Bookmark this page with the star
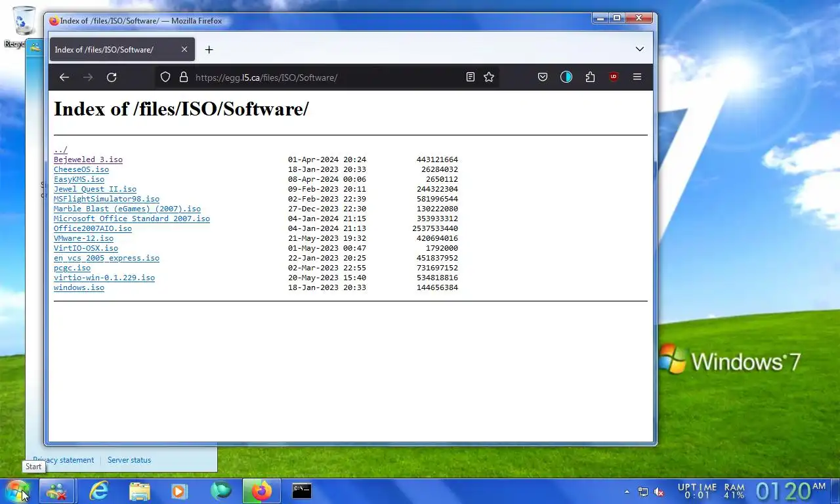This screenshot has height=504, width=840. [489, 77]
